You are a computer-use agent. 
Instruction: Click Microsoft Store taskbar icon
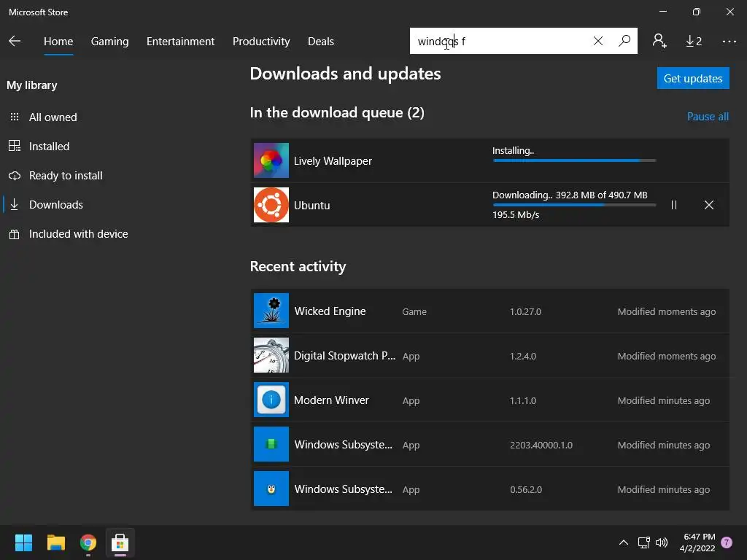pyautogui.click(x=120, y=542)
